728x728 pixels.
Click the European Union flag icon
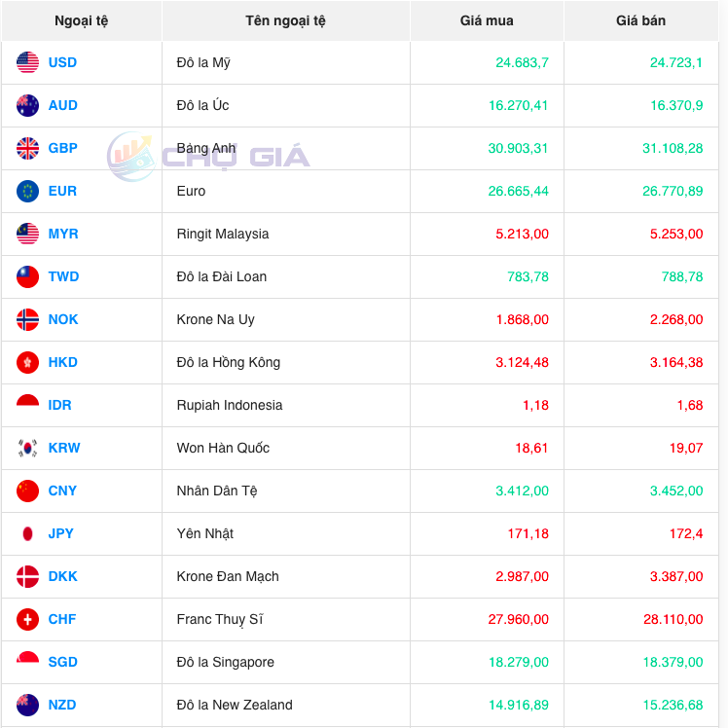click(x=27, y=191)
